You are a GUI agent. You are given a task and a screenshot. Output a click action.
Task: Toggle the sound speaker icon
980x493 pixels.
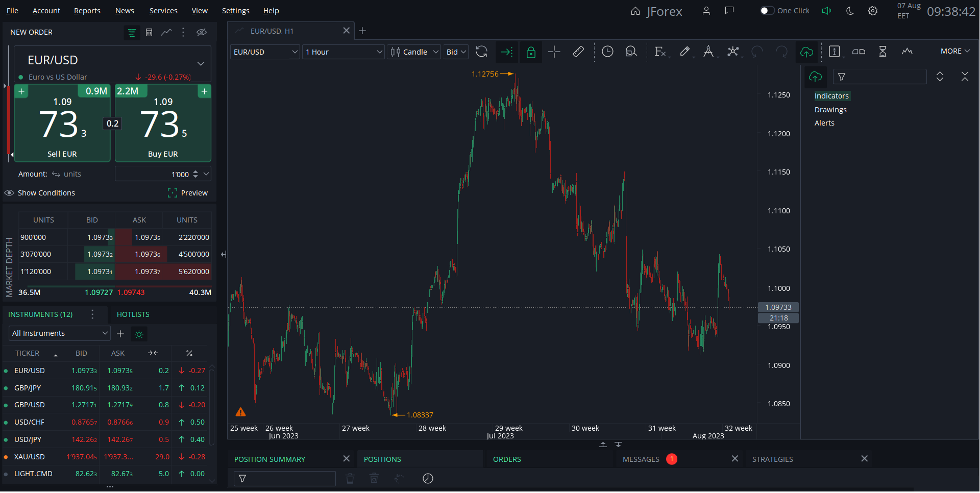(827, 11)
